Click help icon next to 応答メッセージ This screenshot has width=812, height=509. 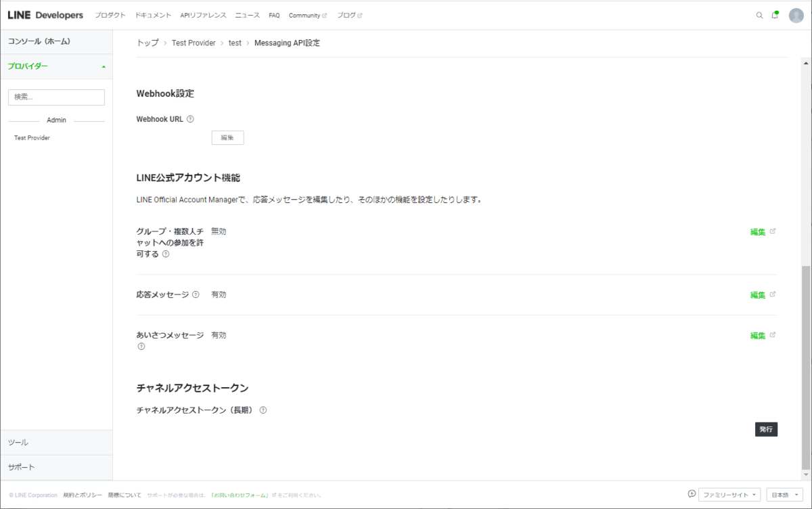(196, 294)
